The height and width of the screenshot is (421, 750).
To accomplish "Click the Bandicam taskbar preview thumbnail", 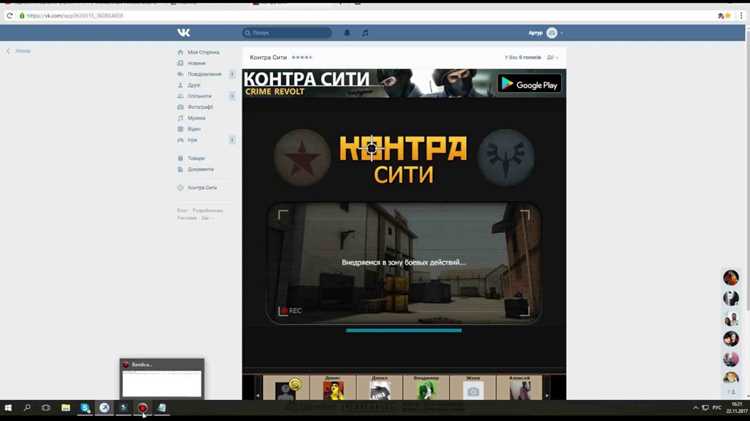I will pyautogui.click(x=162, y=378).
